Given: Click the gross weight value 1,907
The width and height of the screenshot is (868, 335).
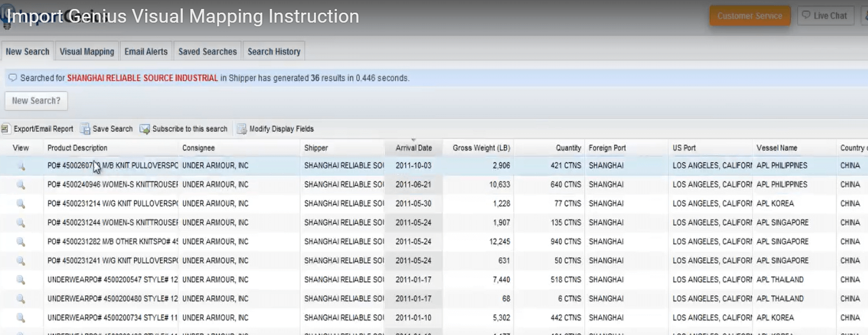Looking at the screenshot, I should pyautogui.click(x=502, y=222).
